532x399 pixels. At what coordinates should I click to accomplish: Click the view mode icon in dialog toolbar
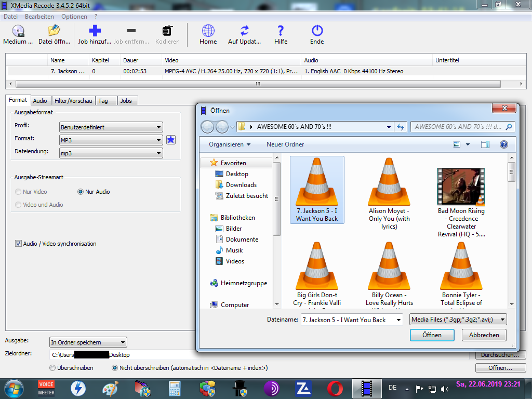457,144
